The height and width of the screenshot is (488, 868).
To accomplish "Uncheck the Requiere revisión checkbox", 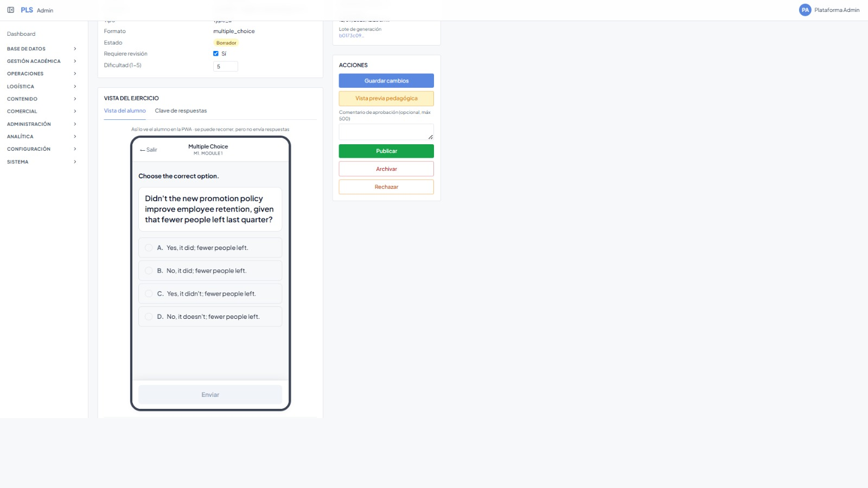I will point(216,54).
